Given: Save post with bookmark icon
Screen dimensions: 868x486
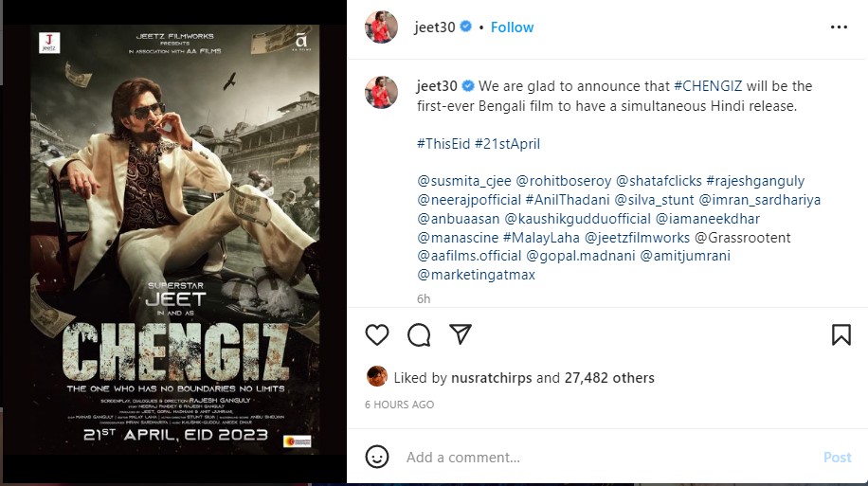Looking at the screenshot, I should tap(841, 334).
